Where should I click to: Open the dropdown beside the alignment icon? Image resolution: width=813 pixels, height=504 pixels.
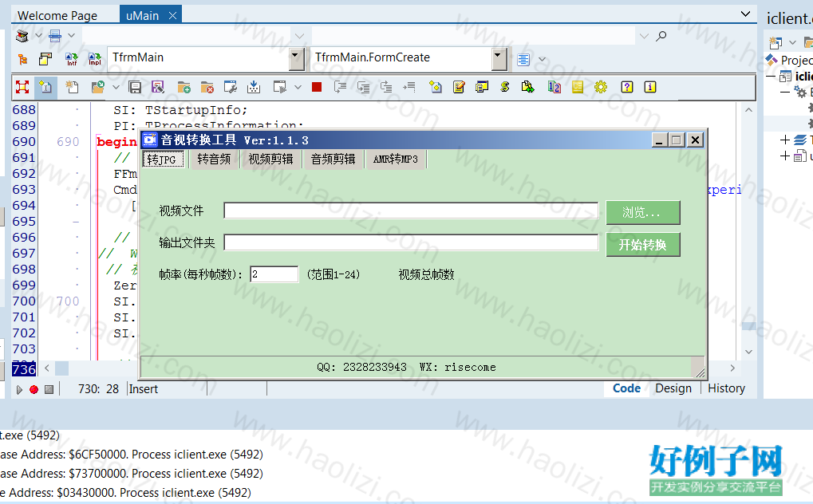click(542, 60)
